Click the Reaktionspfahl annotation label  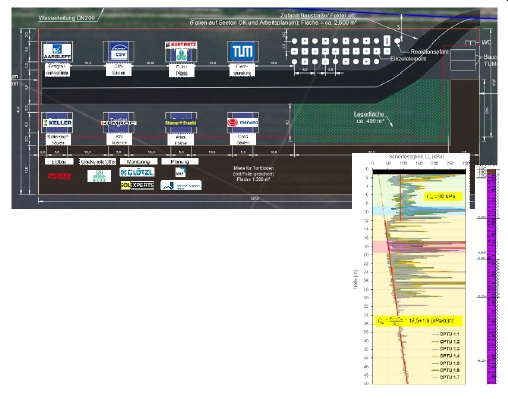coord(429,52)
